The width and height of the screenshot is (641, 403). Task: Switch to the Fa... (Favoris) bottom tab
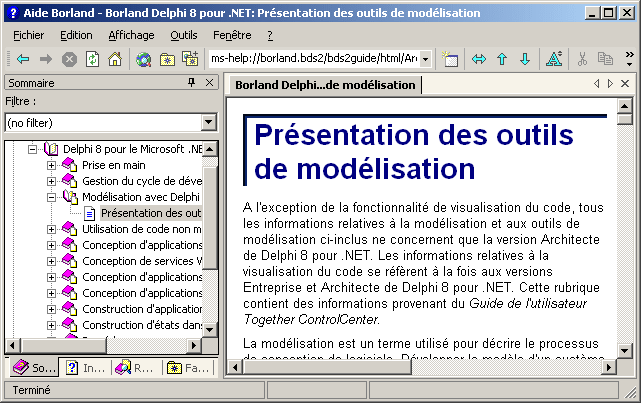[188, 368]
